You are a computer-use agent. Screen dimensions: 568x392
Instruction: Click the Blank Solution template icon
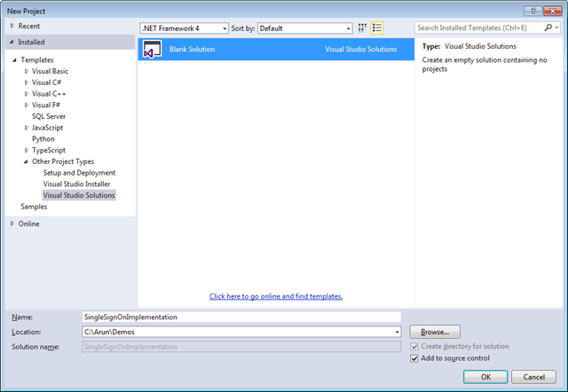click(152, 50)
